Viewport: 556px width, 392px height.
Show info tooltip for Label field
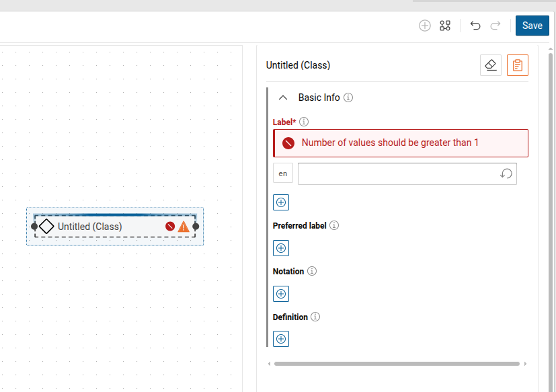(x=304, y=122)
